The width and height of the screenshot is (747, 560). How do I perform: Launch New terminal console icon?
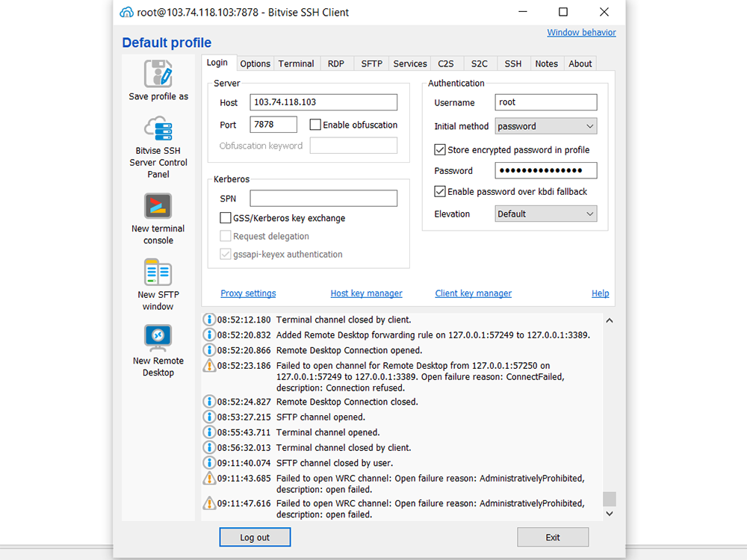pyautogui.click(x=158, y=206)
